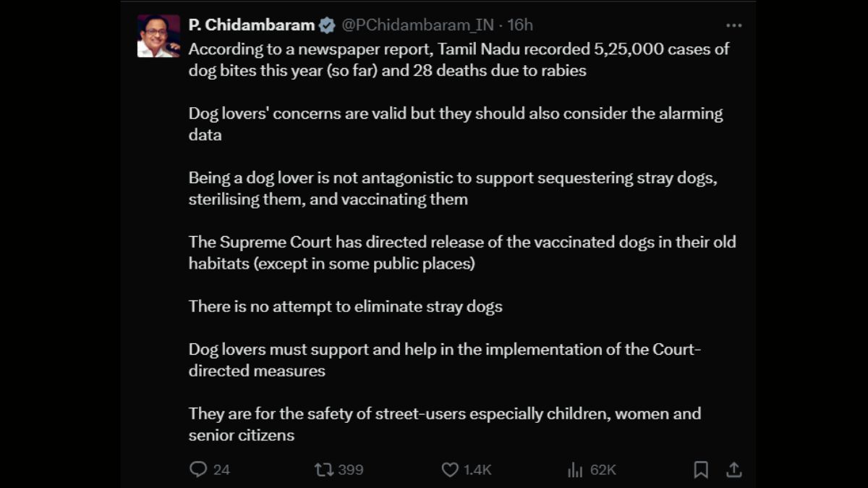Click the 16h post timestamp
Image resolution: width=868 pixels, height=488 pixels.
pos(520,25)
